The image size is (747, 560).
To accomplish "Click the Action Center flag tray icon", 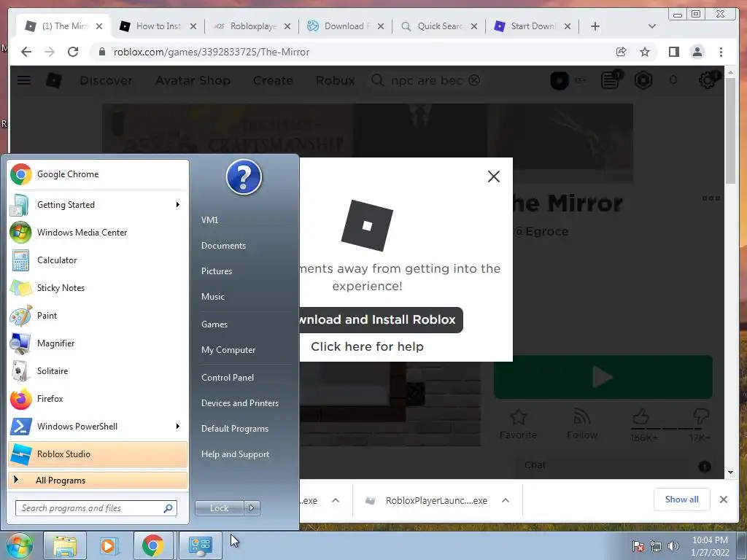I will [638, 546].
